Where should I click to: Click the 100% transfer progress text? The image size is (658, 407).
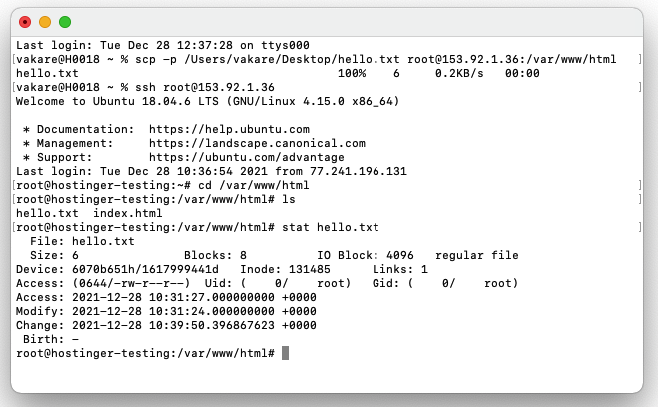[x=352, y=74]
